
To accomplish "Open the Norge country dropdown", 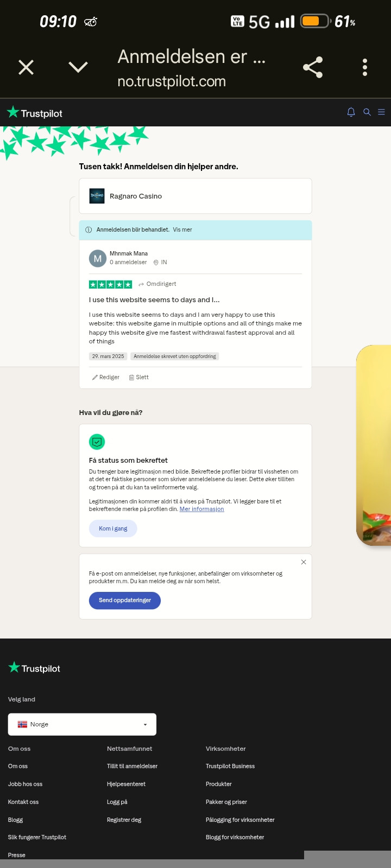I will coord(82,724).
